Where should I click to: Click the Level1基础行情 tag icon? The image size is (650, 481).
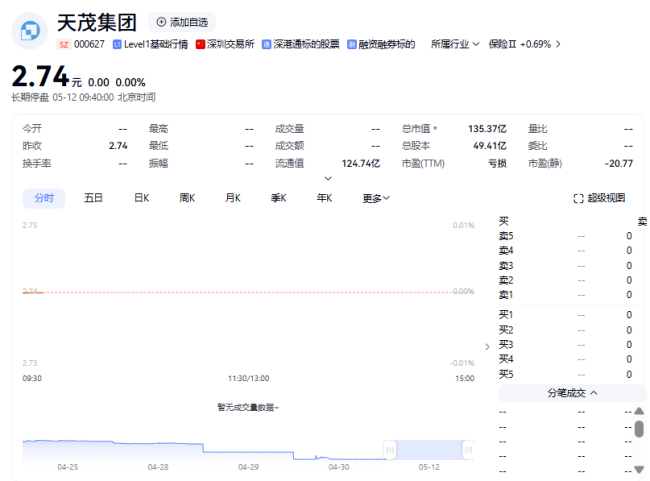coord(118,45)
